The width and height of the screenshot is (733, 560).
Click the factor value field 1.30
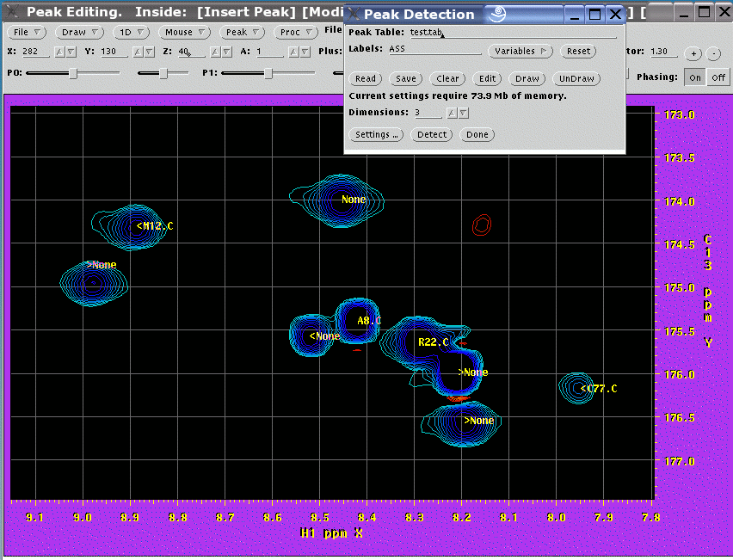pyautogui.click(x=663, y=52)
